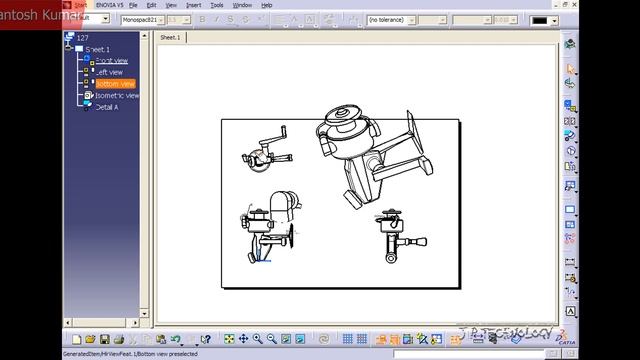
Task: Open the ENOVIA V5 menu
Action: (109, 5)
